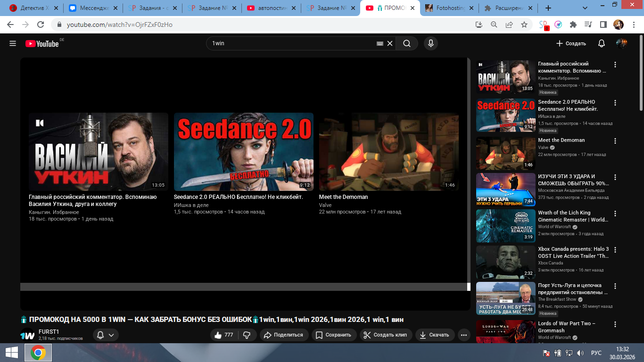Toggle the Chrome side panel
This screenshot has width=644, height=362.
[x=603, y=25]
